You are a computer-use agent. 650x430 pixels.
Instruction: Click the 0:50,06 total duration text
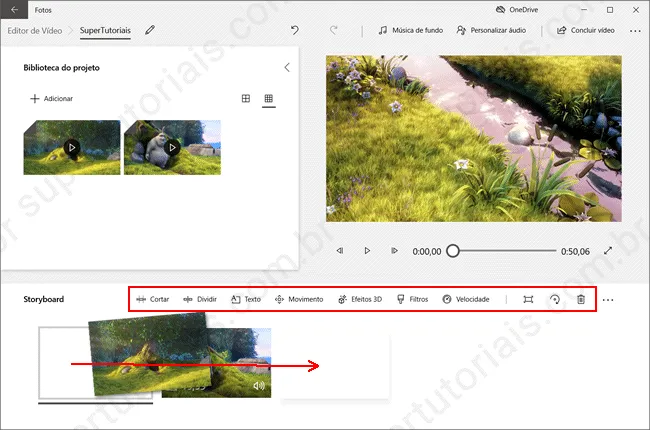point(575,251)
